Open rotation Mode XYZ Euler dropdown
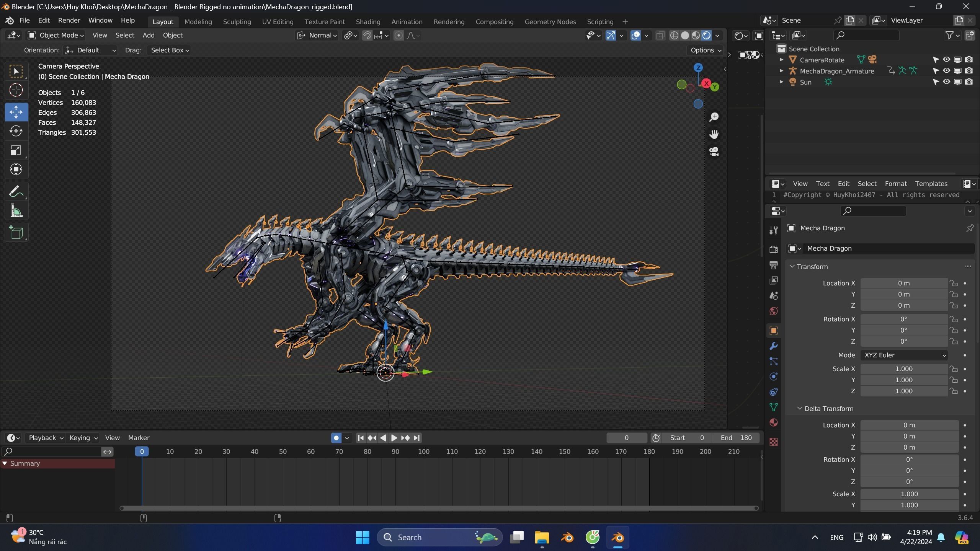Viewport: 980px width, 551px height. point(904,355)
